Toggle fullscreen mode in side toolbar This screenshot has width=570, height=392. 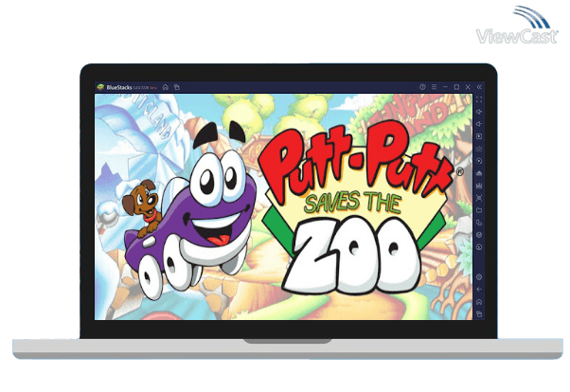pyautogui.click(x=479, y=99)
